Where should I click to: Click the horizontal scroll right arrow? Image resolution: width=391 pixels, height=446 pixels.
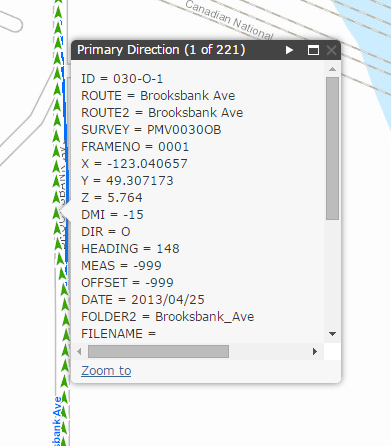tap(315, 351)
